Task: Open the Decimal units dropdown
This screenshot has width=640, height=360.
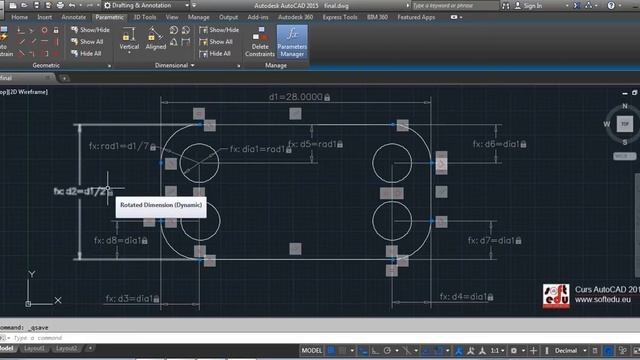Action: pyautogui.click(x=584, y=351)
